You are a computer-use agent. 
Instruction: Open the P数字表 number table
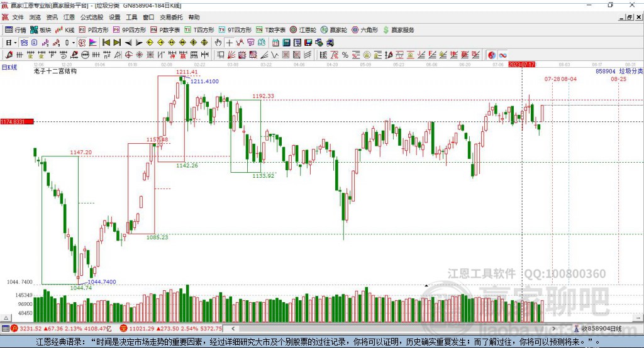165,30
